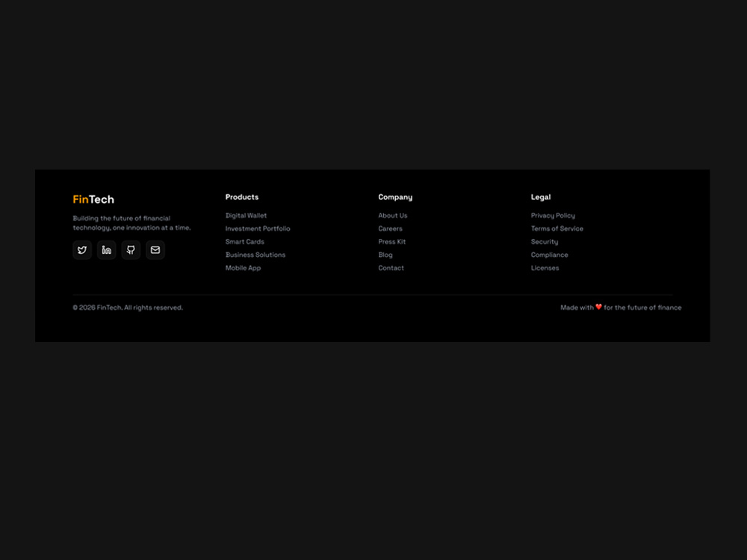Navigate to About Us

pyautogui.click(x=393, y=216)
